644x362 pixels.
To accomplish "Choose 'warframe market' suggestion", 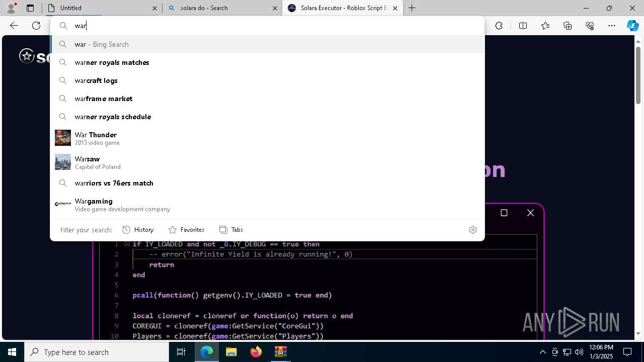I will (267, 99).
